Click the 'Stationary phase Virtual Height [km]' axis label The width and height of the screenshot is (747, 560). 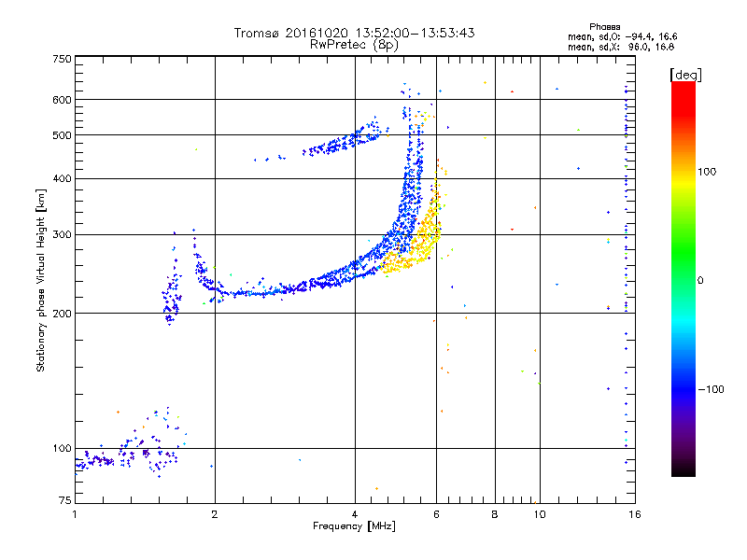tap(41, 280)
